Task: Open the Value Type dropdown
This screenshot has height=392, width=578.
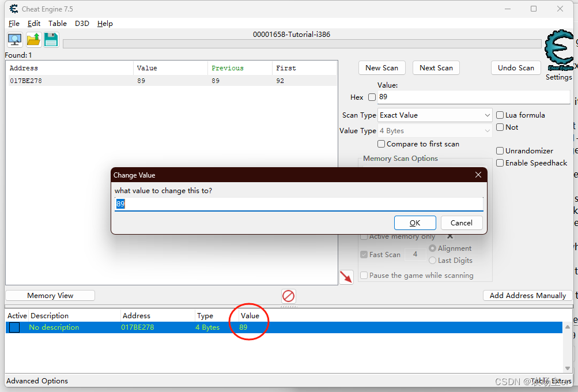Action: coord(435,130)
